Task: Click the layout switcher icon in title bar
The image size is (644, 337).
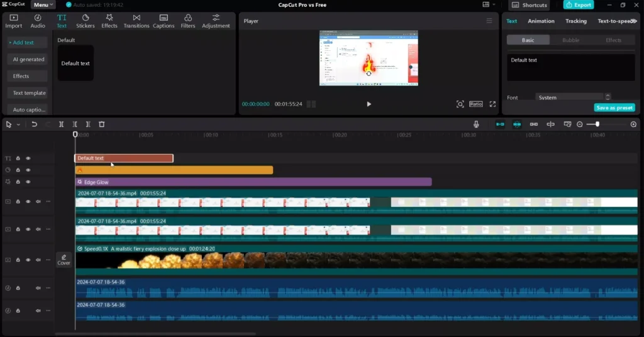Action: pyautogui.click(x=486, y=4)
